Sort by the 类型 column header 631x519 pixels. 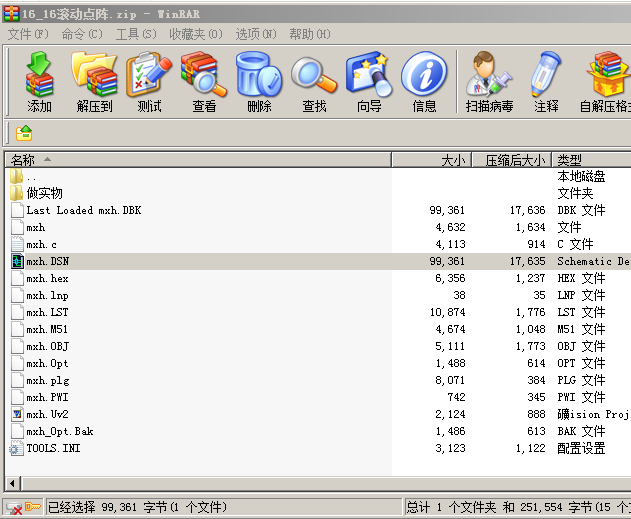point(591,160)
